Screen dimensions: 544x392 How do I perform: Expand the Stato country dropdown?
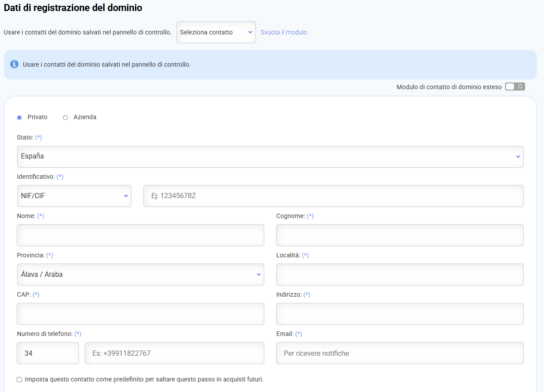tap(270, 157)
